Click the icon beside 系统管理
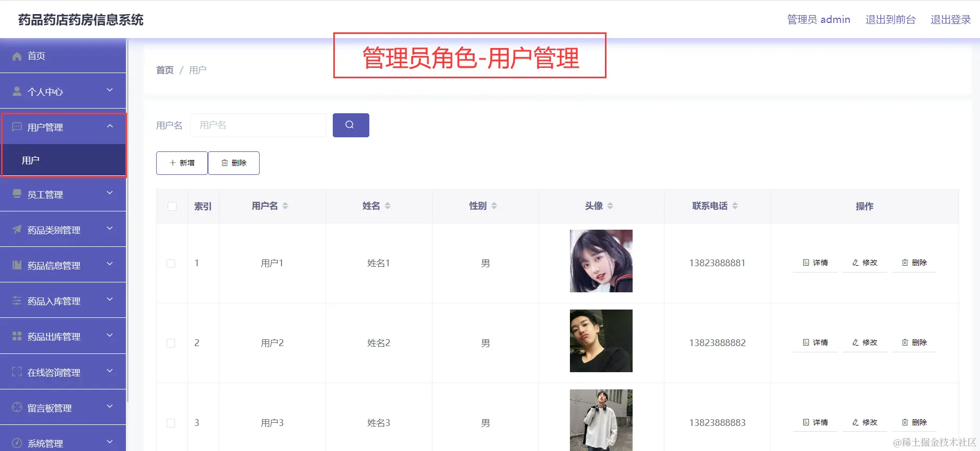Image resolution: width=980 pixels, height=451 pixels. [17, 443]
